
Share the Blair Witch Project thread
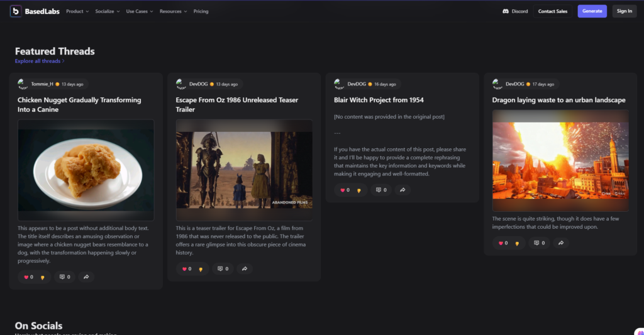point(402,190)
